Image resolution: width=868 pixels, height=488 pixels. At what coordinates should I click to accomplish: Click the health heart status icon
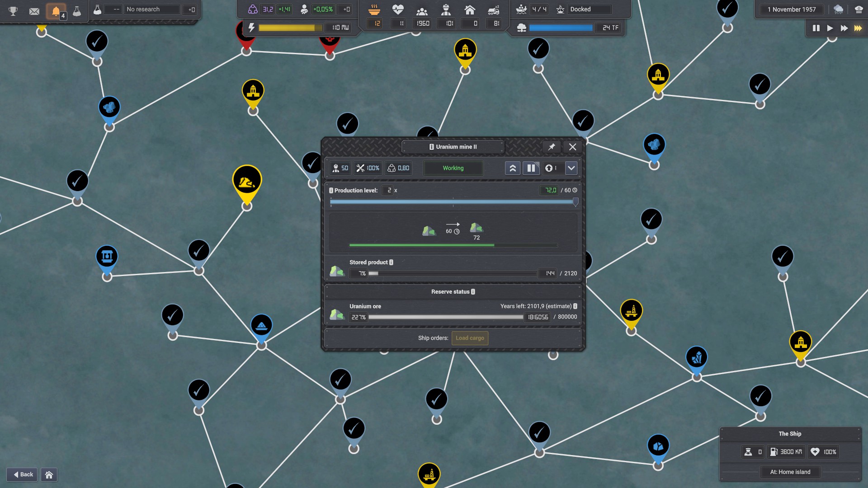398,9
